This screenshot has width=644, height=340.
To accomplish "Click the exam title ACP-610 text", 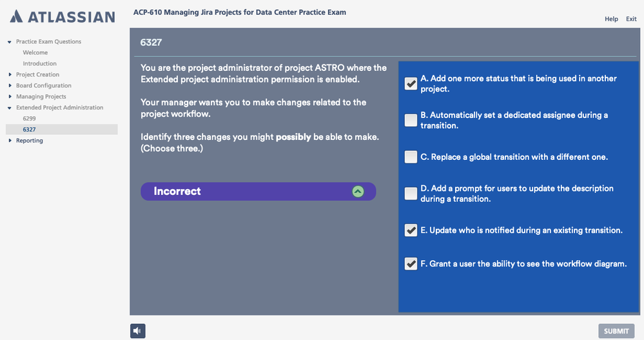I will (x=239, y=12).
